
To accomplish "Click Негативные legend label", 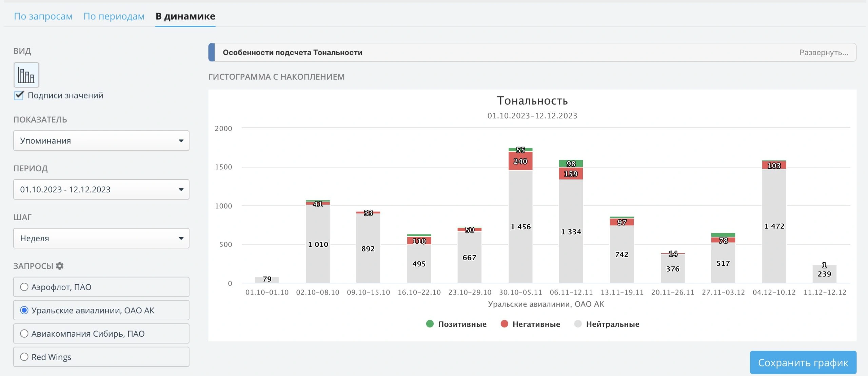I will 536,324.
